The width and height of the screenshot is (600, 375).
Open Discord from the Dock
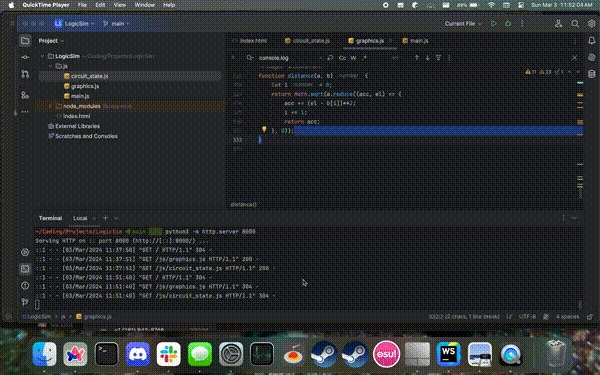(x=138, y=354)
